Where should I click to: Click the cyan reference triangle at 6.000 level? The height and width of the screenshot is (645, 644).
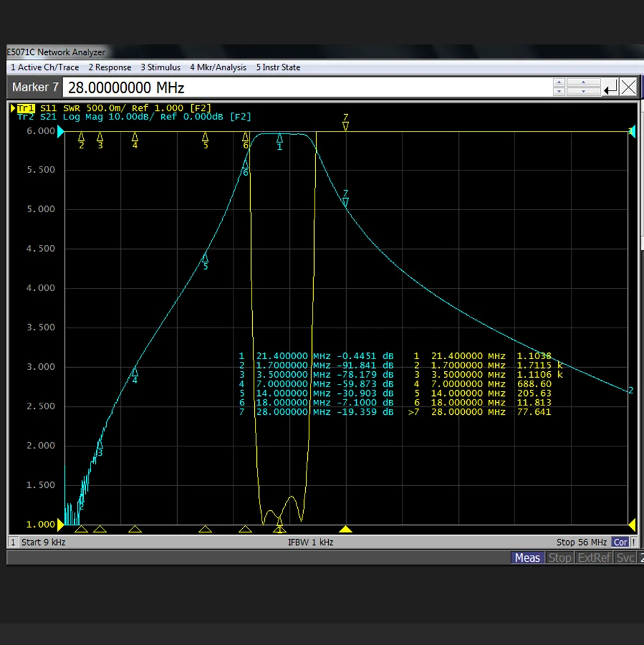(60, 132)
